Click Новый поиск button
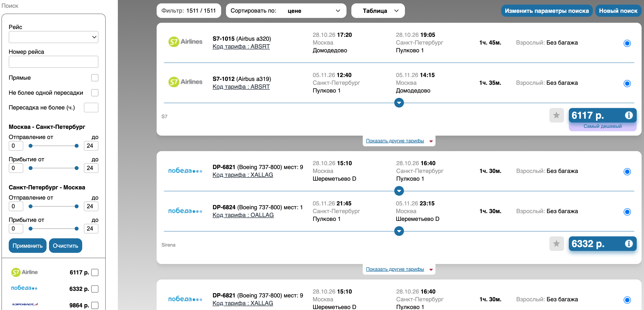 (618, 11)
